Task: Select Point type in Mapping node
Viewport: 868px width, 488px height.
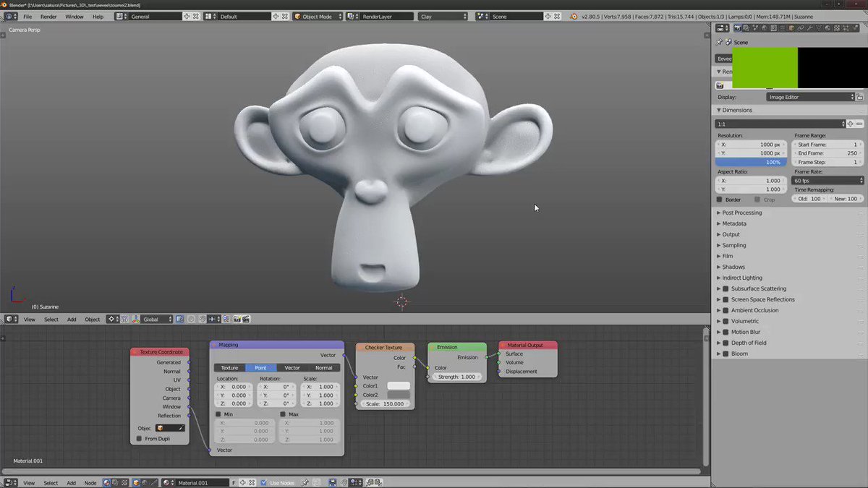Action: point(260,367)
